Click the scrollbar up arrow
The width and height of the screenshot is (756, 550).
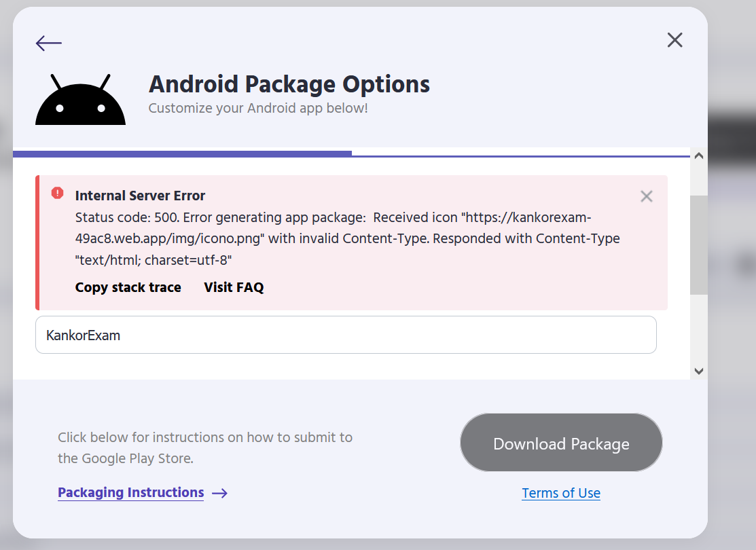pyautogui.click(x=699, y=155)
